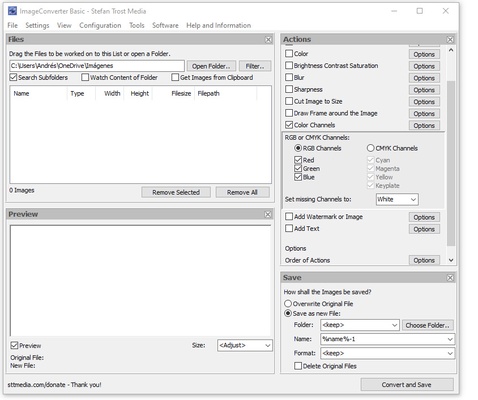Open the preview Size dropdown
The image size is (478, 400).
(x=244, y=345)
